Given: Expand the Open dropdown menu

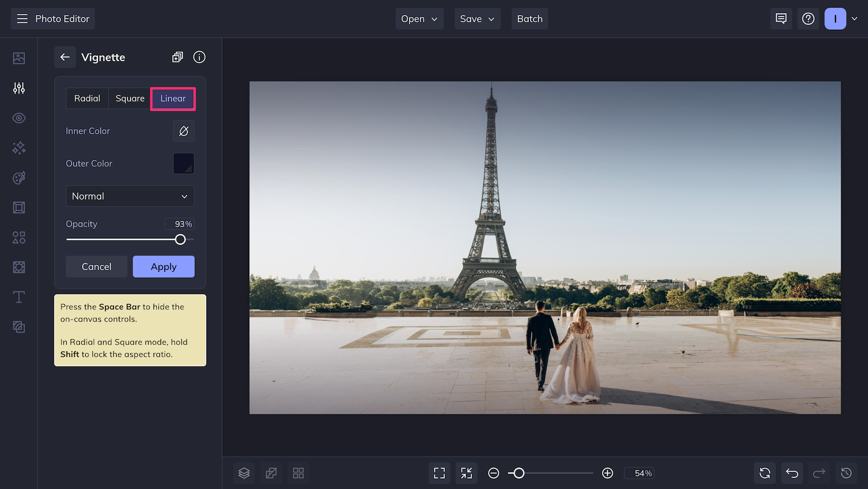Looking at the screenshot, I should click(x=419, y=19).
